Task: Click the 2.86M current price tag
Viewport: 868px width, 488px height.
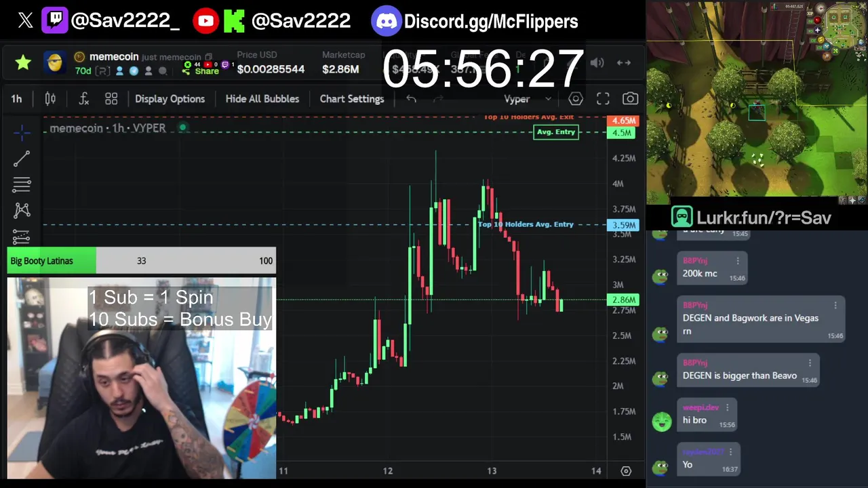Action: pyautogui.click(x=623, y=300)
